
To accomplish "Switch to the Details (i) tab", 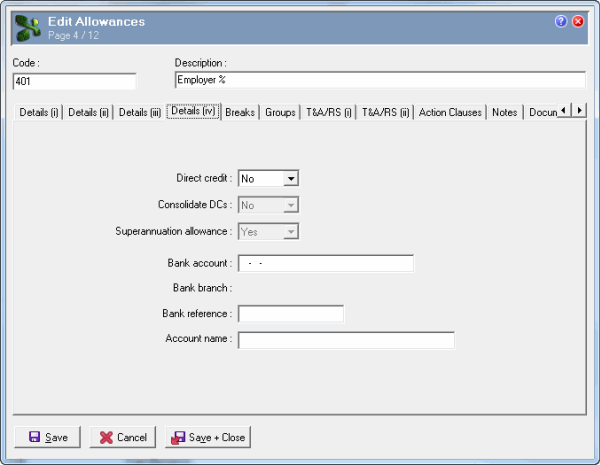I will coord(39,113).
